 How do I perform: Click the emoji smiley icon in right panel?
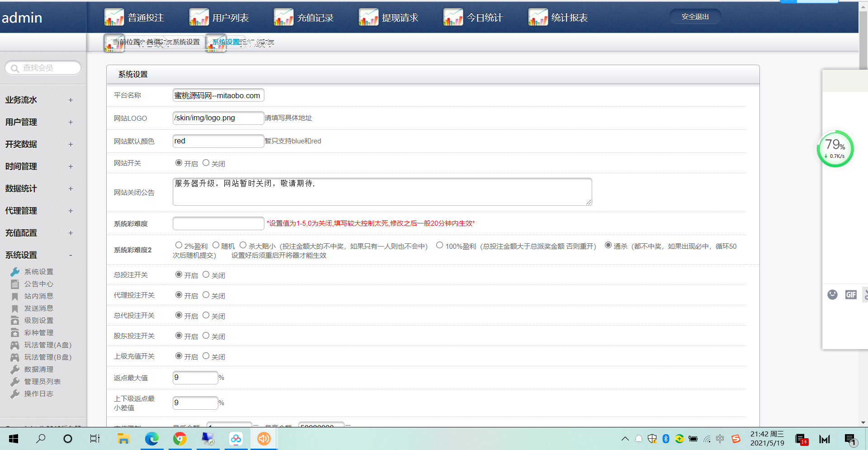[x=832, y=295]
